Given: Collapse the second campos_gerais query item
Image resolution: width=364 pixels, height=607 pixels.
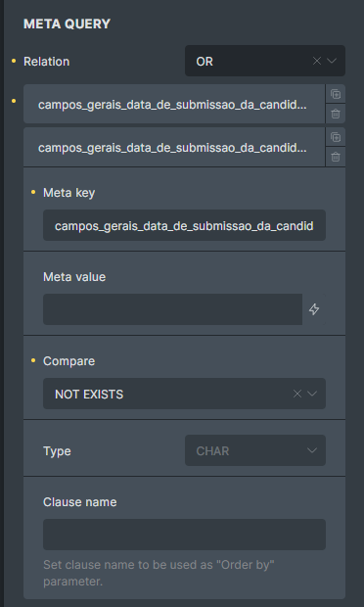Looking at the screenshot, I should pos(174,148).
